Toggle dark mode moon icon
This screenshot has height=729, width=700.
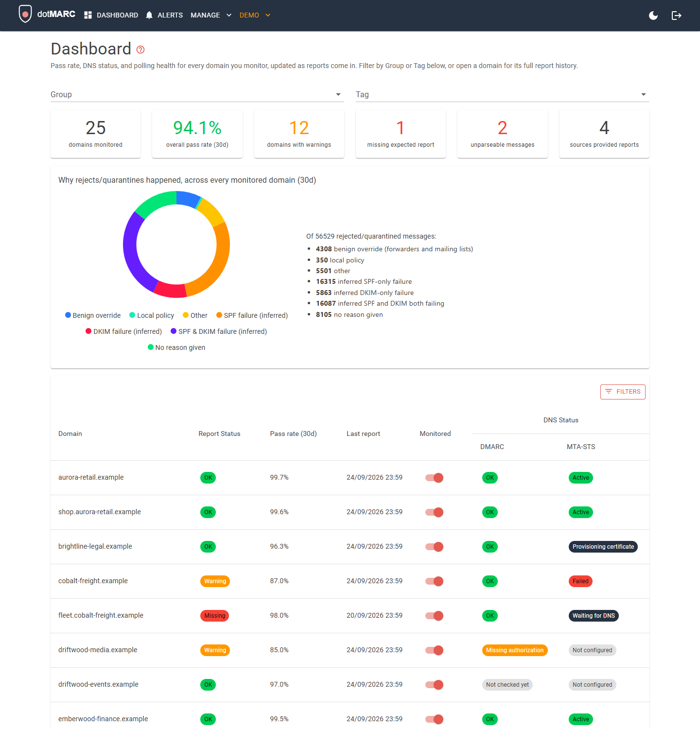tap(653, 16)
